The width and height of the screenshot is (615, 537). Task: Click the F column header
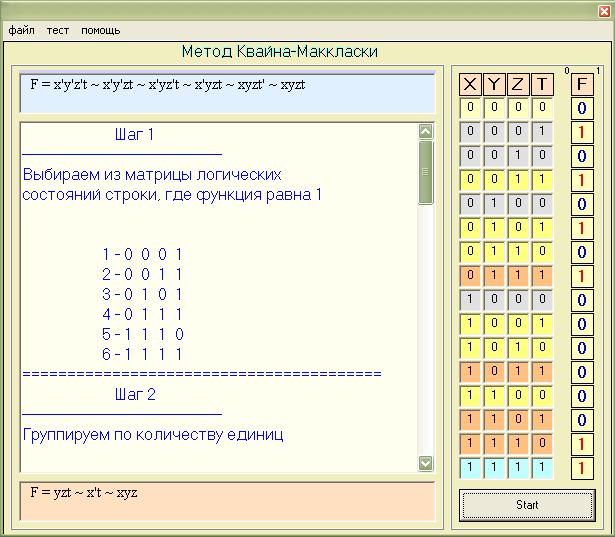[581, 84]
